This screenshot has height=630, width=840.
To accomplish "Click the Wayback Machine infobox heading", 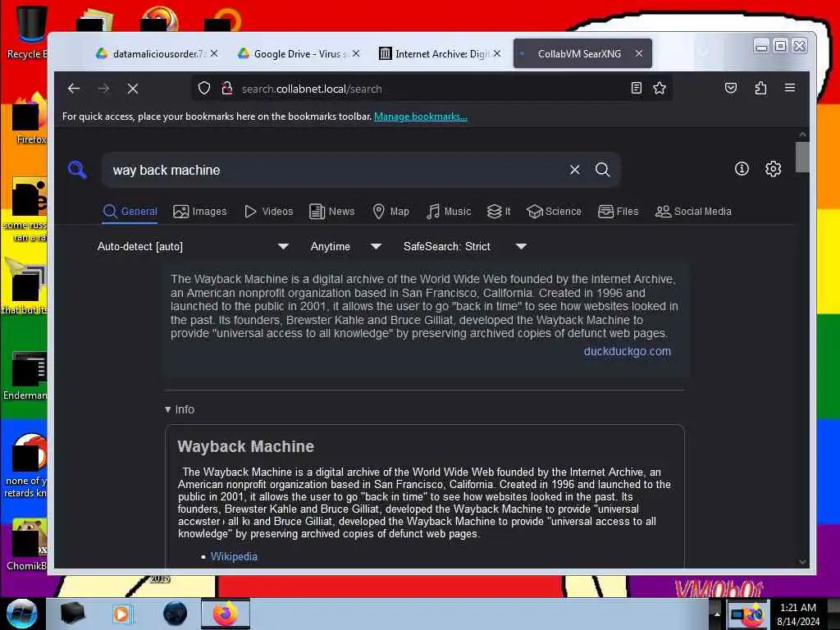I will coord(245,446).
